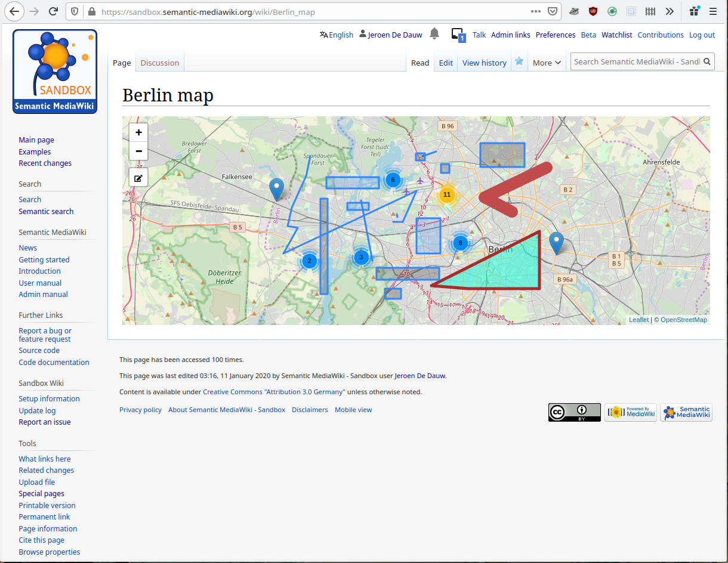Expand the More actions dropdown
This screenshot has height=563, width=728.
[546, 62]
